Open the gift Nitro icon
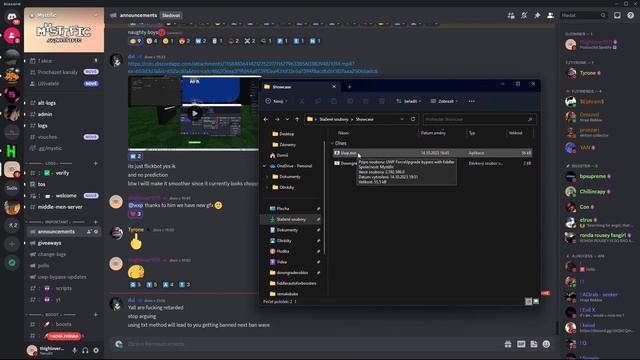 pyautogui.click(x=508, y=344)
